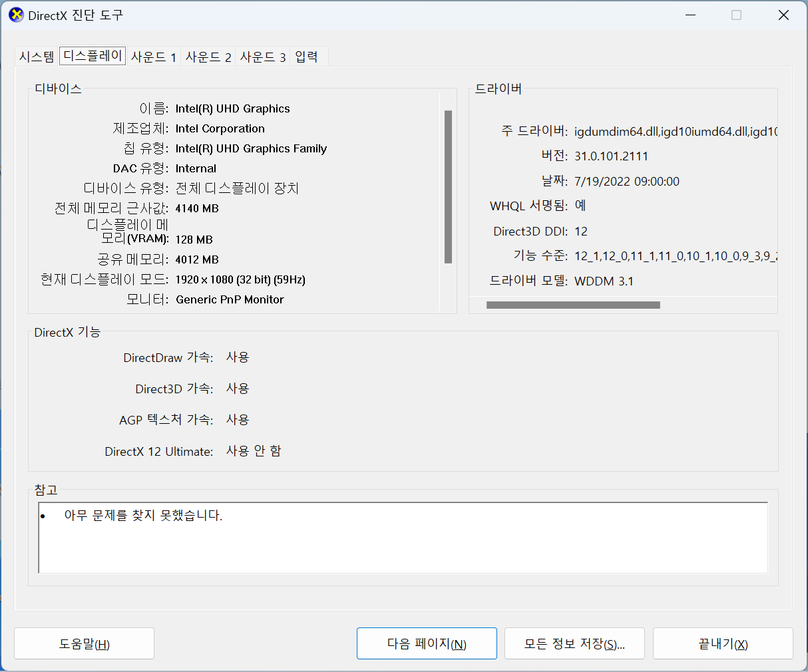Click the Intel(R) UHD Graphics device name
808x672 pixels.
click(232, 108)
